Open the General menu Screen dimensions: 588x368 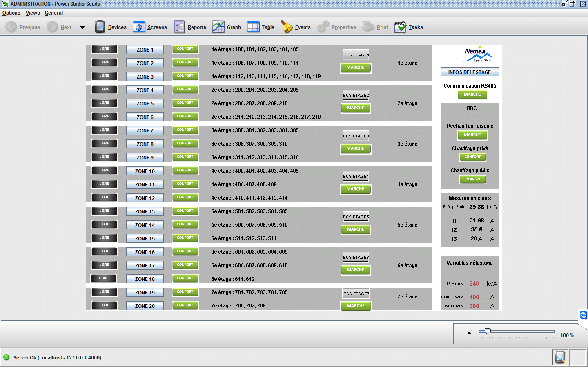coord(54,13)
